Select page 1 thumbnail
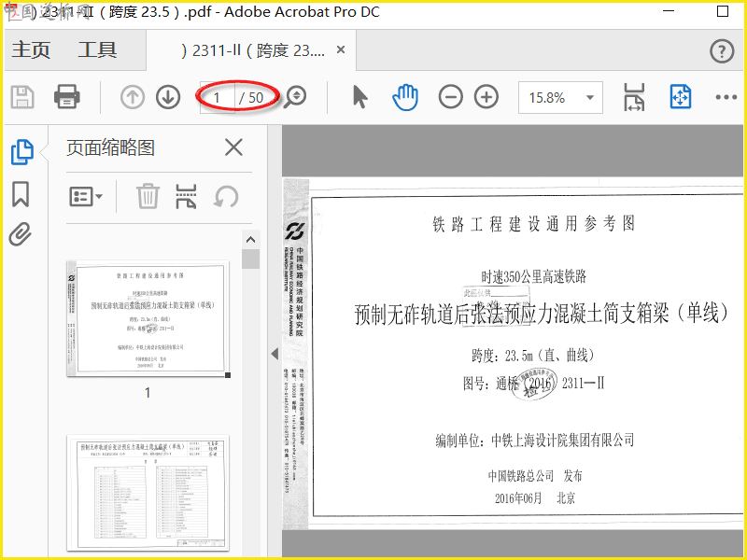Viewport: 747px width, 560px height. point(148,318)
